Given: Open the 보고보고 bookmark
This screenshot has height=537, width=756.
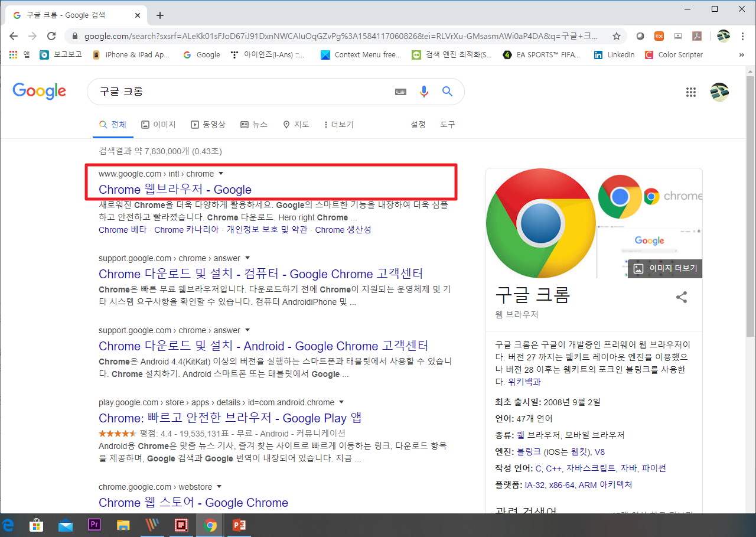Looking at the screenshot, I should 61,54.
